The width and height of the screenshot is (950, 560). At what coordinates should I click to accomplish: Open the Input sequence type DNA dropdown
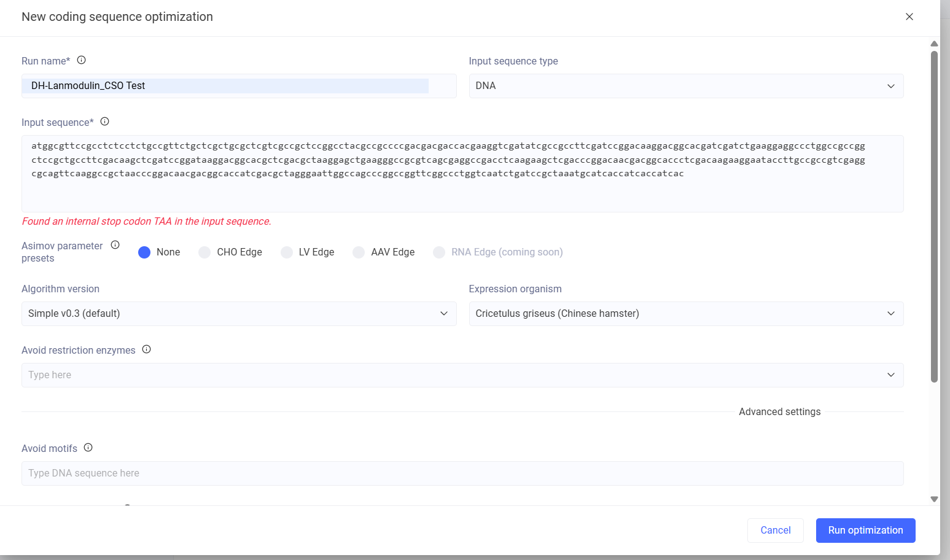[686, 86]
